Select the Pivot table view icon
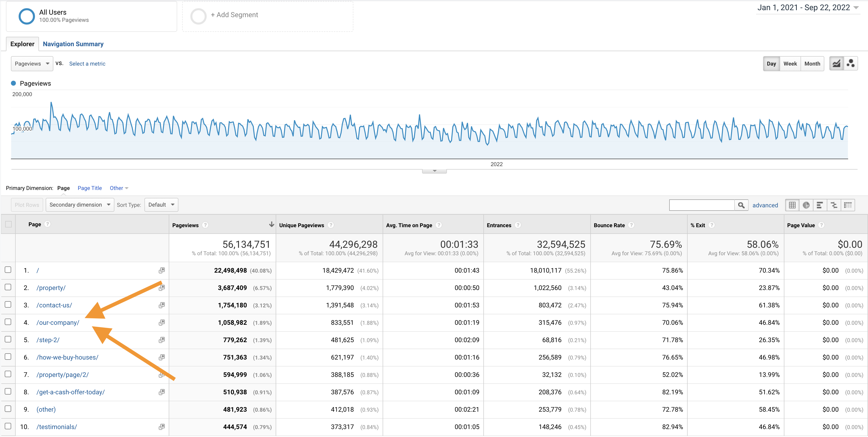Viewport: 868px width, 437px height. click(847, 205)
